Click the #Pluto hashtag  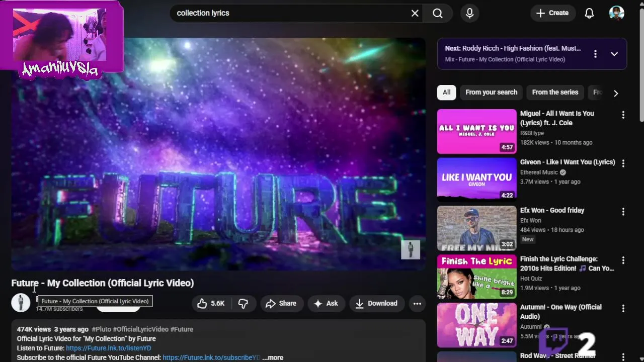101,329
